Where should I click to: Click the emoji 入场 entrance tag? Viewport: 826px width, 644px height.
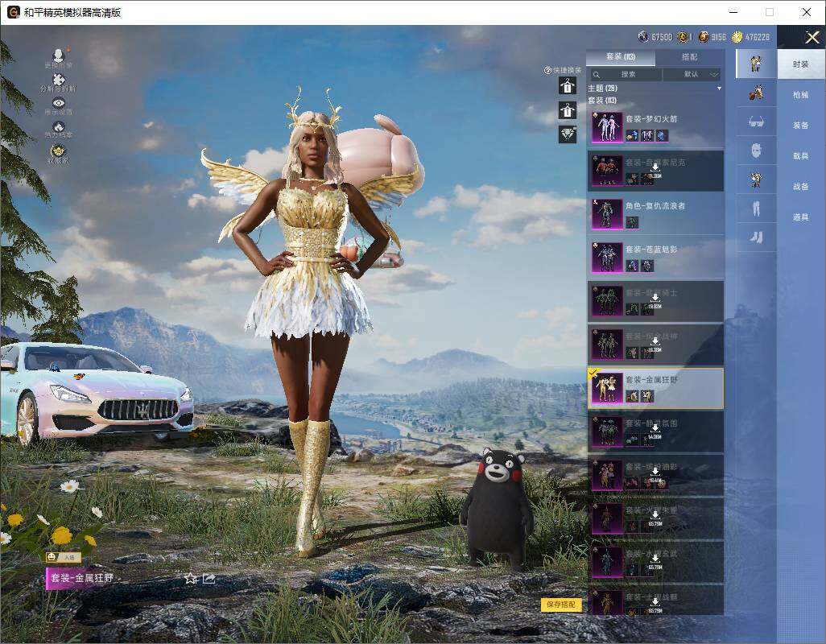click(x=63, y=557)
